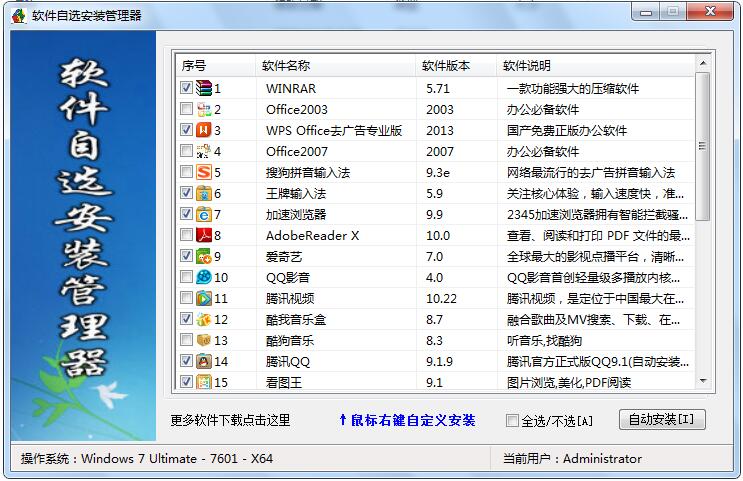Click the 国产免费正版办公软件 description

click(x=567, y=131)
